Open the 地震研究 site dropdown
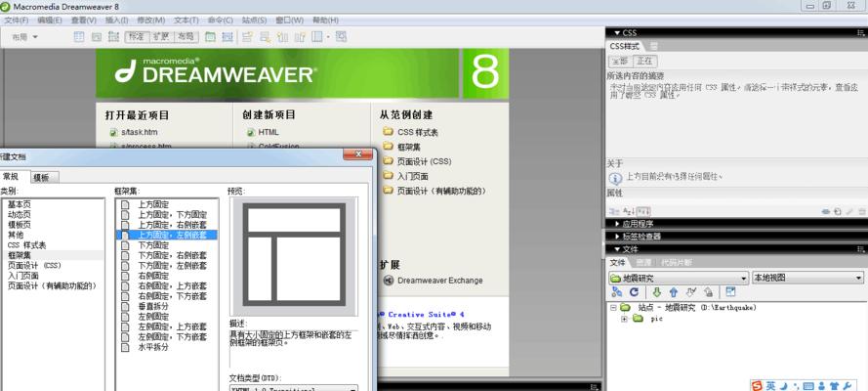868x391 pixels. pos(679,278)
